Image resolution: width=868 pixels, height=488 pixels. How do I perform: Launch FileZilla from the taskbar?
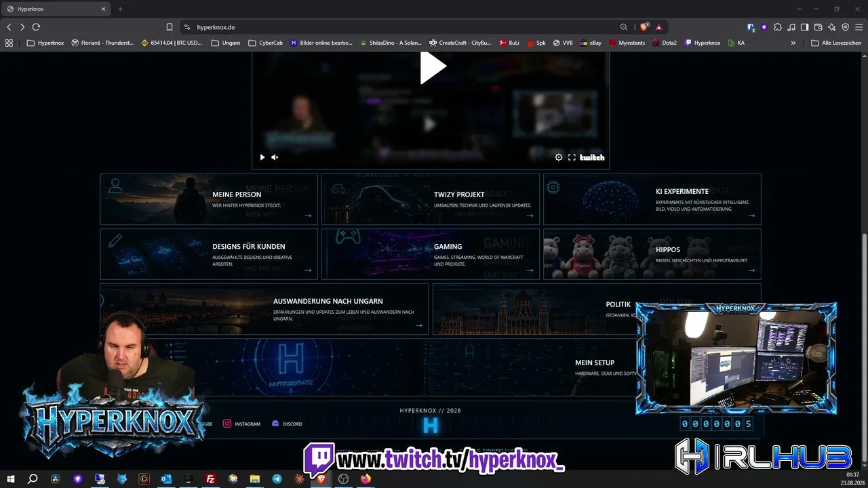coord(211,479)
